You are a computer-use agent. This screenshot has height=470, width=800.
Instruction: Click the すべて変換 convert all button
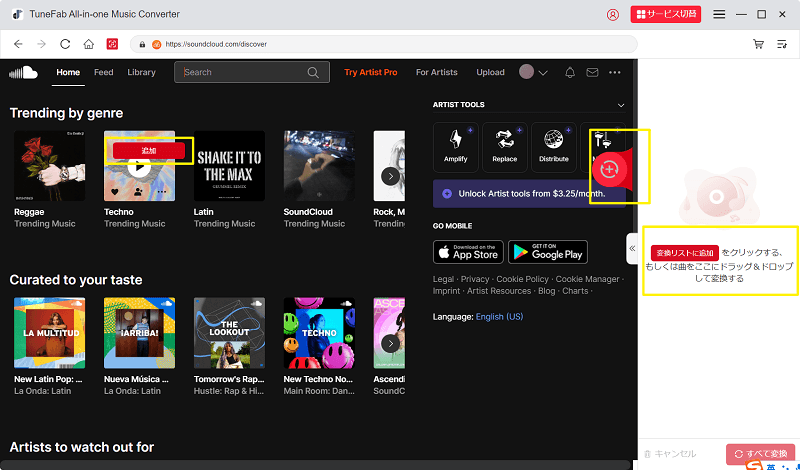click(760, 453)
